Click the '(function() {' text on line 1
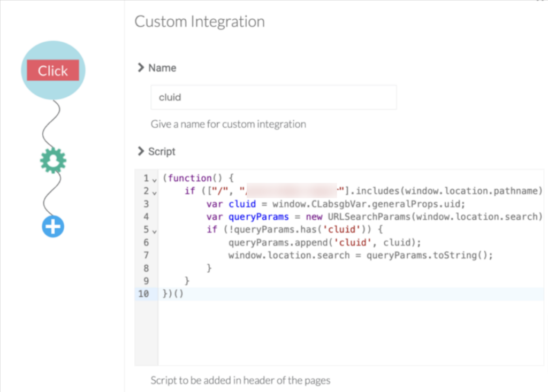 tap(198, 178)
